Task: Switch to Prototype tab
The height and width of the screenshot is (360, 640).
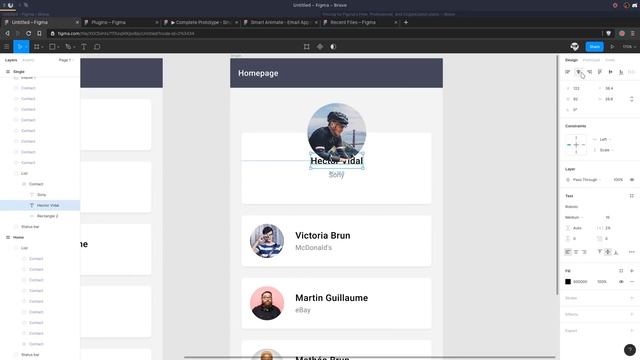Action: 591,60
